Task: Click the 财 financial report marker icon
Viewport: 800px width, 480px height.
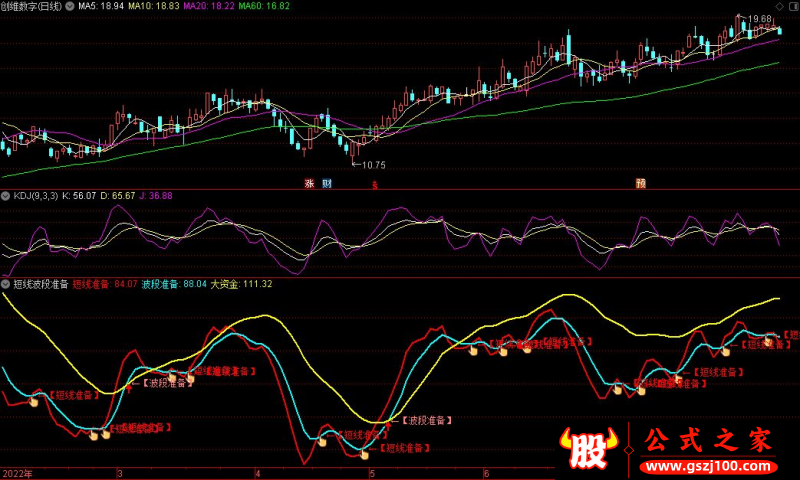Action: coord(327,184)
